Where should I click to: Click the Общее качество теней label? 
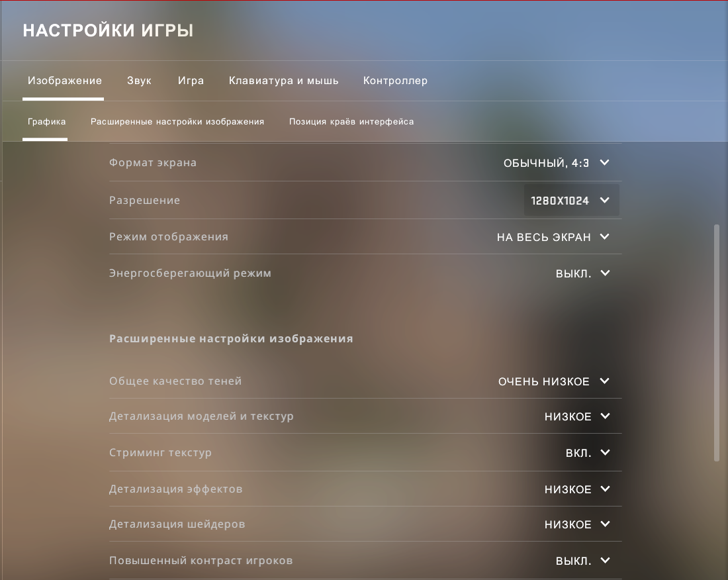pos(175,381)
